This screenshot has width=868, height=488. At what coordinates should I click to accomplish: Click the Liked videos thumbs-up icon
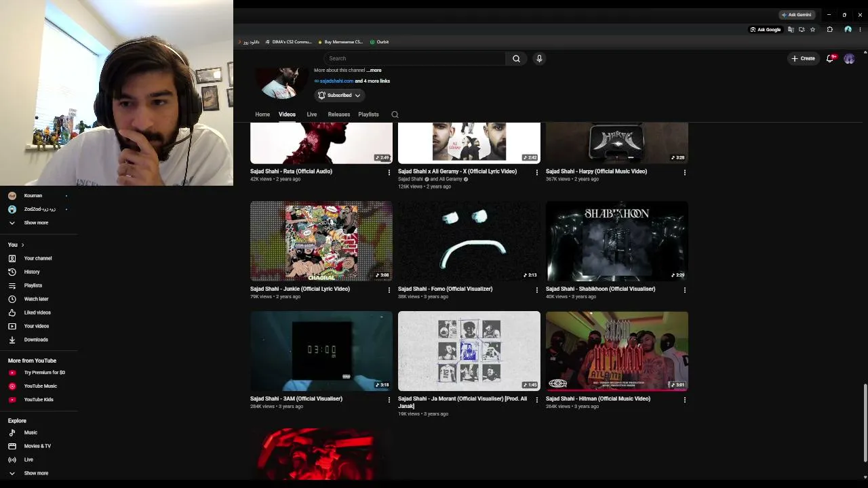tap(12, 312)
